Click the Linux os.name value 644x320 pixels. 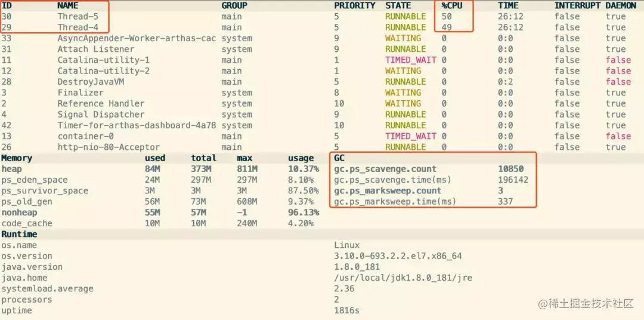[347, 245]
